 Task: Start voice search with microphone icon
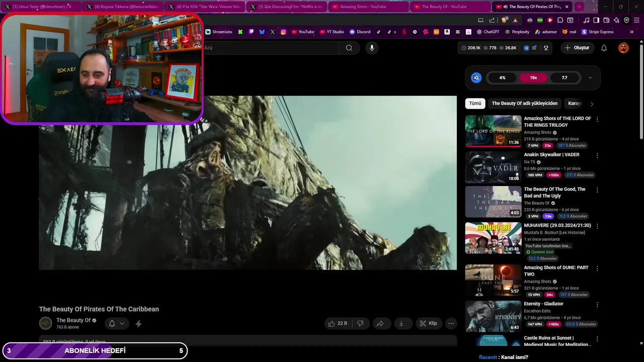(372, 48)
